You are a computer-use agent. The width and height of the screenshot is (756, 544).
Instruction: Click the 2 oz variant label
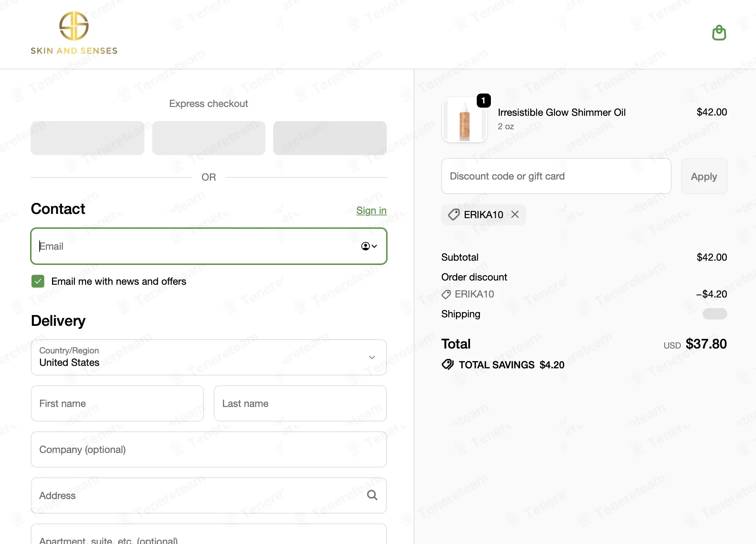pyautogui.click(x=506, y=126)
